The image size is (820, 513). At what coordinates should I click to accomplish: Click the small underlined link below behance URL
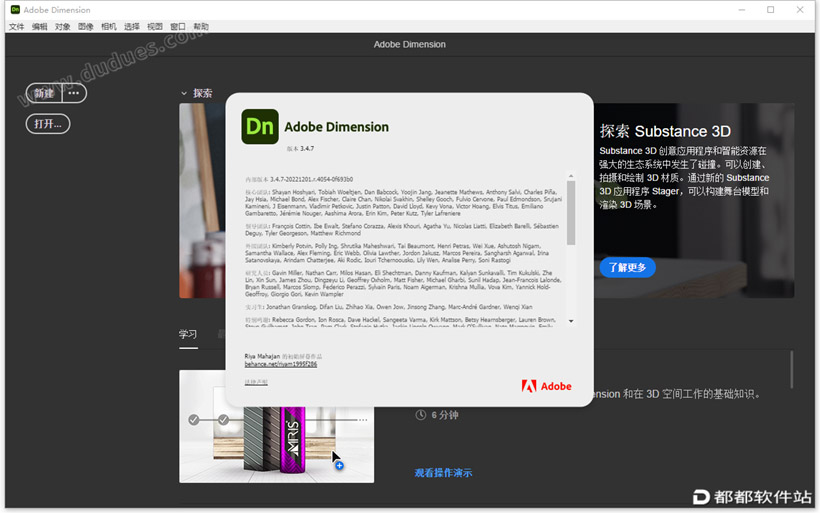tap(256, 382)
